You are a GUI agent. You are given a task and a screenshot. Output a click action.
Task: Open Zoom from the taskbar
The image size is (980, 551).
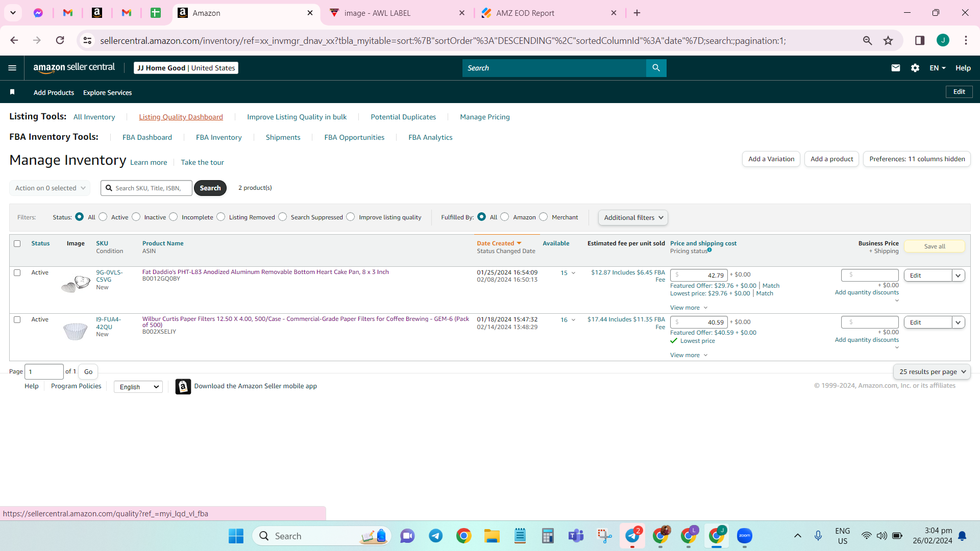(745, 536)
